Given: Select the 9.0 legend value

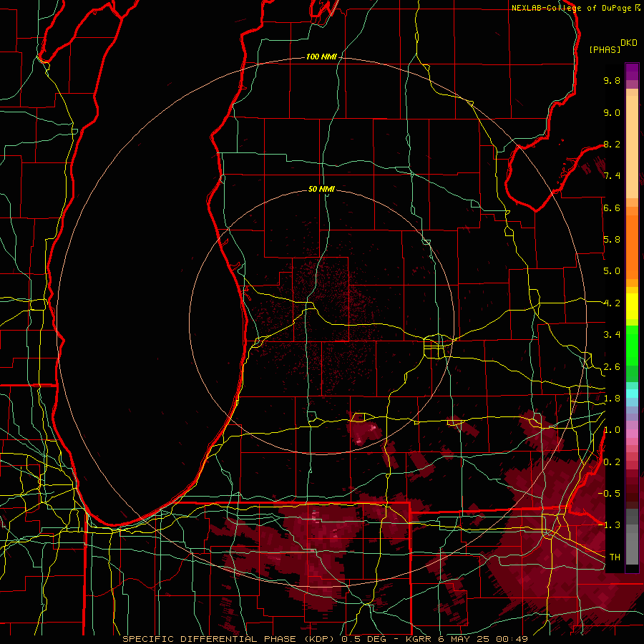Looking at the screenshot, I should pyautogui.click(x=612, y=112).
